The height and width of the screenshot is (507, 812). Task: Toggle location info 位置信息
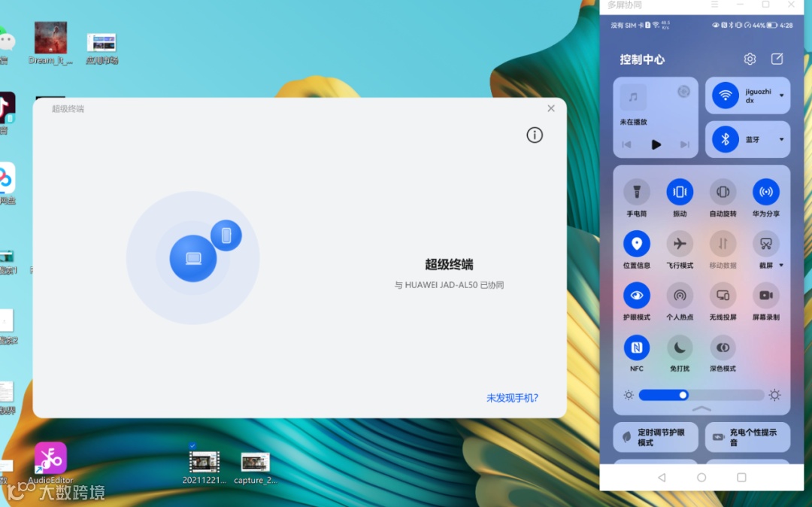637,244
